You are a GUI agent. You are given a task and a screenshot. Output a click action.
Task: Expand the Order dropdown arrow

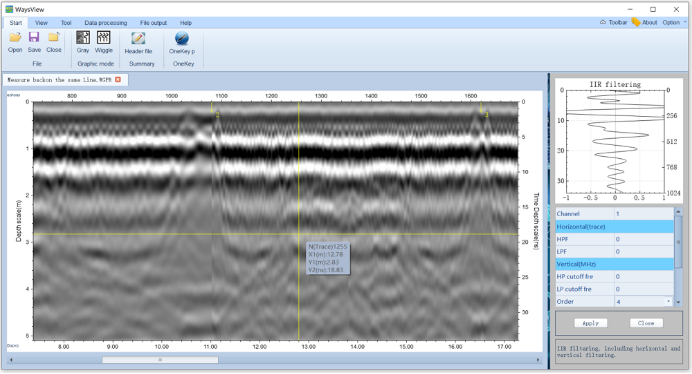click(x=668, y=301)
